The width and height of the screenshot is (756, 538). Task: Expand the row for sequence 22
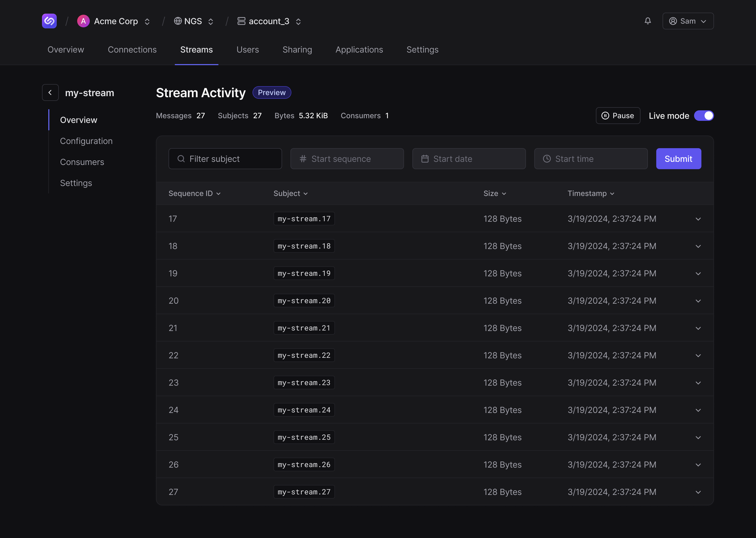click(x=698, y=355)
